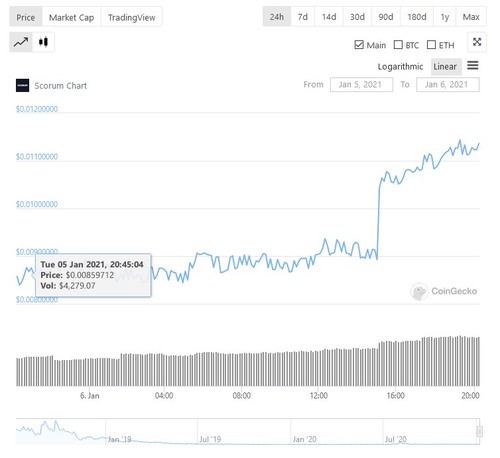
Task: Click the range navigator right handle
Action: [x=479, y=431]
